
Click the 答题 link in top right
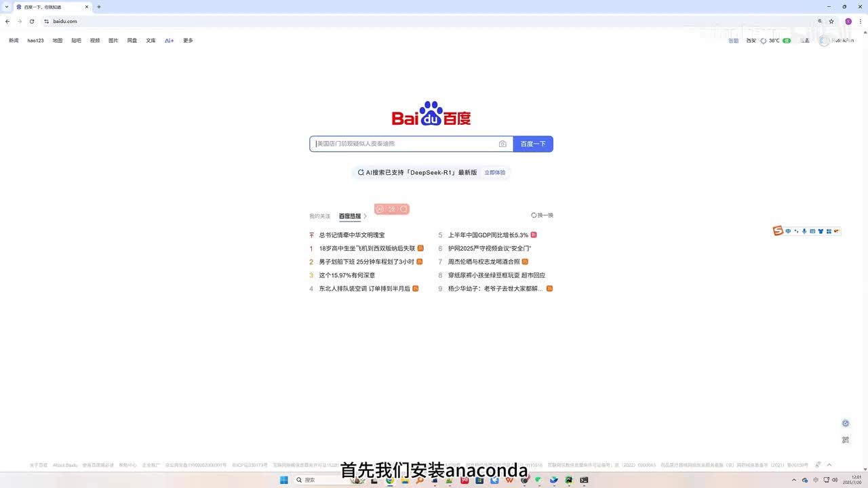(733, 41)
